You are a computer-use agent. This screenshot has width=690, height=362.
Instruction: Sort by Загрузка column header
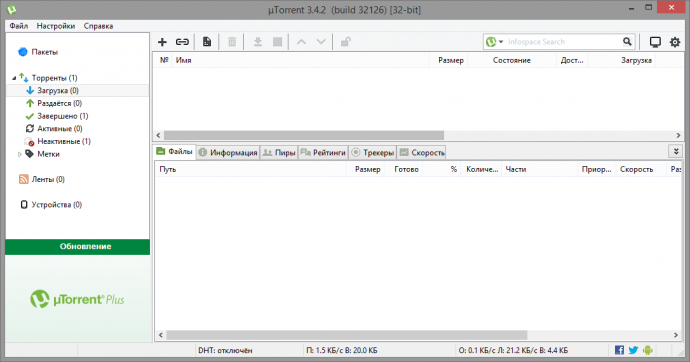point(621,60)
